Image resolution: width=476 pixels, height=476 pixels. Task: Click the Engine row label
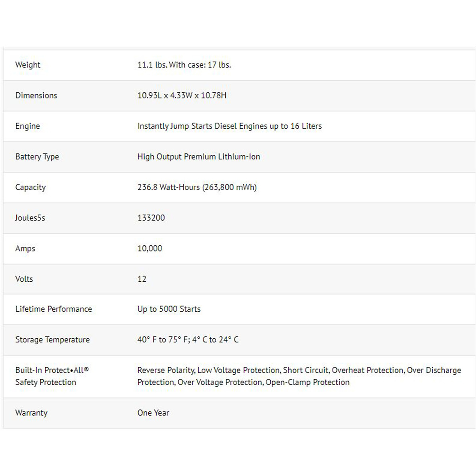27,126
